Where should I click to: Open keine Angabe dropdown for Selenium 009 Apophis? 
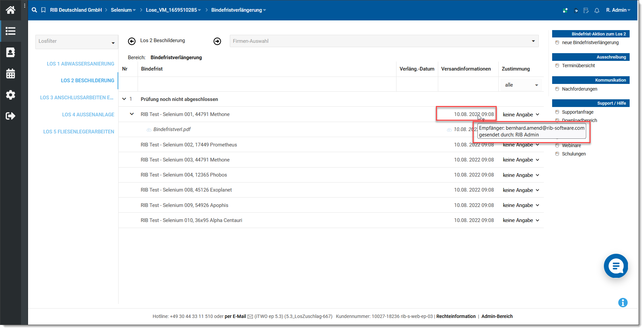[521, 205]
